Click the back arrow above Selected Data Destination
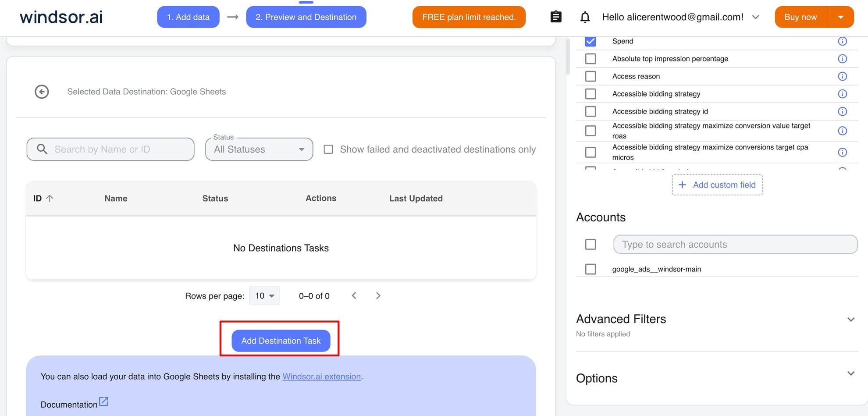Viewport: 868px width, 416px height. tap(41, 92)
